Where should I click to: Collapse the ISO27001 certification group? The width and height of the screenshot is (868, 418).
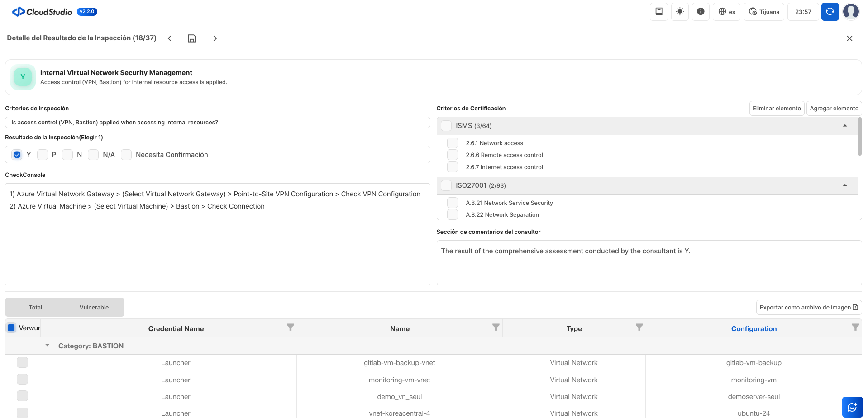click(844, 185)
